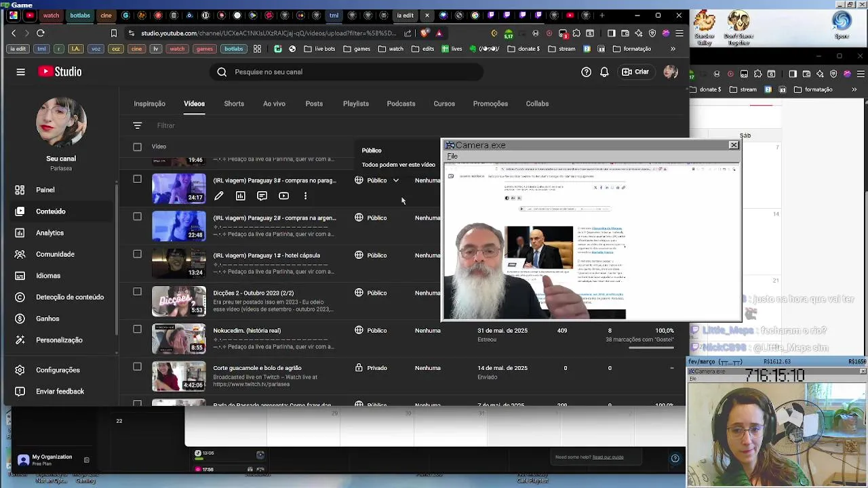Open the YouTube Studio hamburger menu
This screenshot has height=488, width=868.
[x=20, y=72]
